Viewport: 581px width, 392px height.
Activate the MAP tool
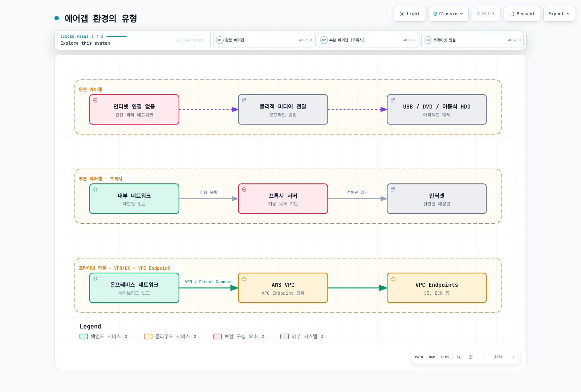point(432,357)
